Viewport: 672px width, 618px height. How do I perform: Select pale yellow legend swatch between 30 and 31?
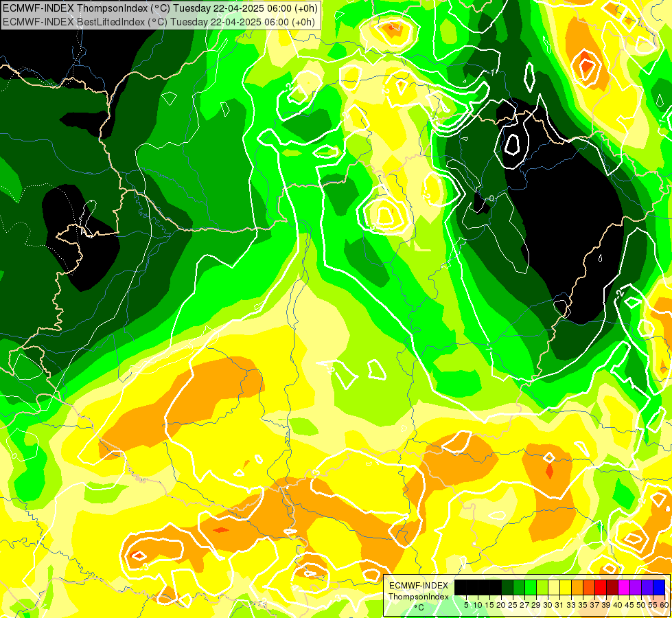tap(554, 587)
